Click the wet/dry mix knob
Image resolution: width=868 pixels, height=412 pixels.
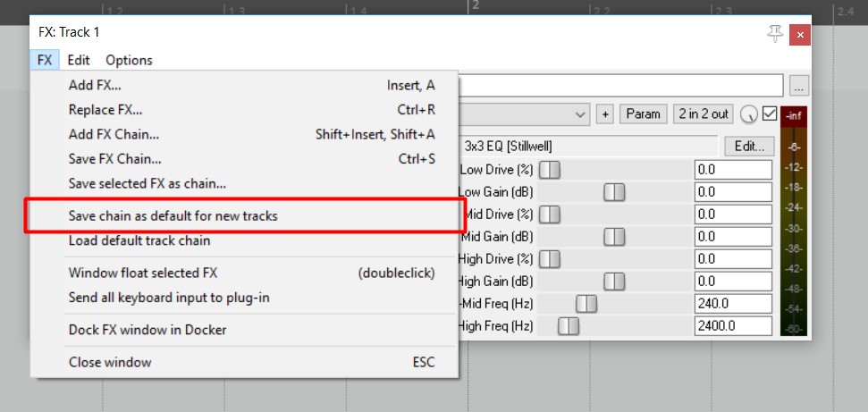(x=748, y=114)
